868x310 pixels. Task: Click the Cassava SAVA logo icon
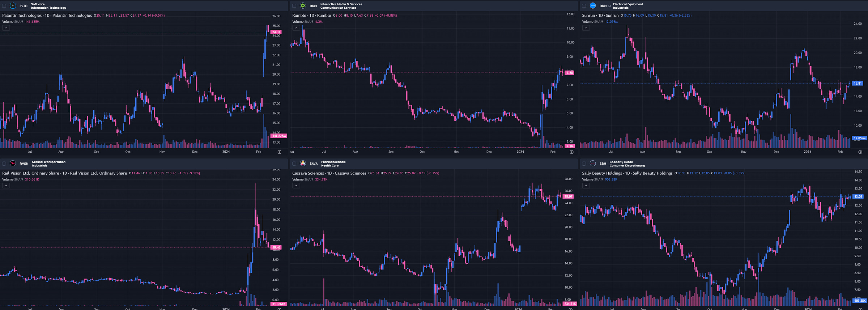[303, 164]
